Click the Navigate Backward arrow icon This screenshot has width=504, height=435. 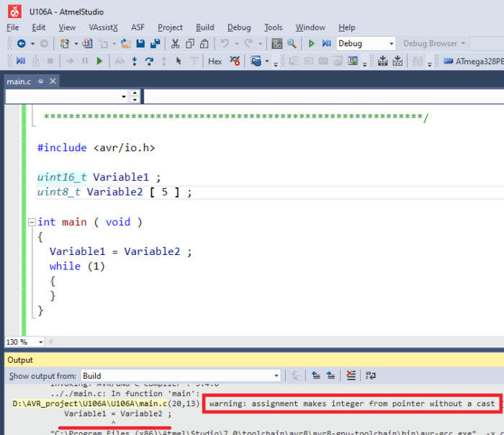[21, 44]
